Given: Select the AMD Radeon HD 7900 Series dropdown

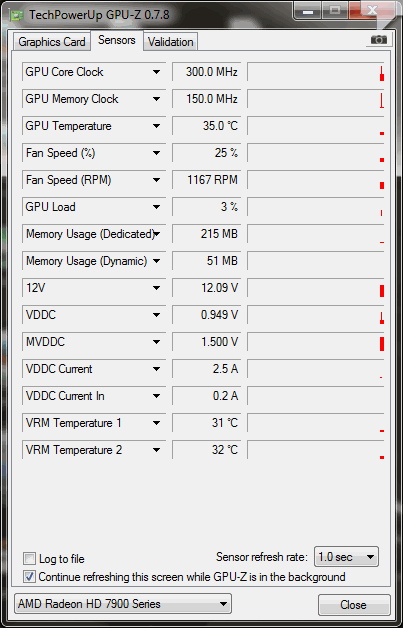Looking at the screenshot, I should (123, 604).
